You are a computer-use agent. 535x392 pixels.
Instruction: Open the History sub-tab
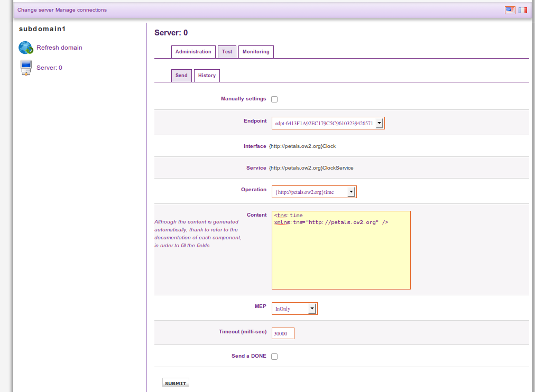pos(207,76)
